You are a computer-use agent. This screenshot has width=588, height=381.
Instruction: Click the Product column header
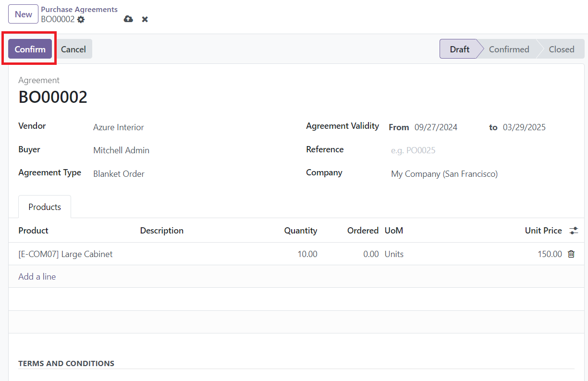tap(33, 231)
